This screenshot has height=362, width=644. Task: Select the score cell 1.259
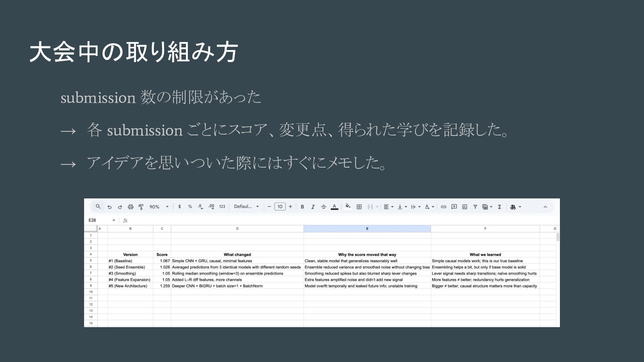click(162, 286)
